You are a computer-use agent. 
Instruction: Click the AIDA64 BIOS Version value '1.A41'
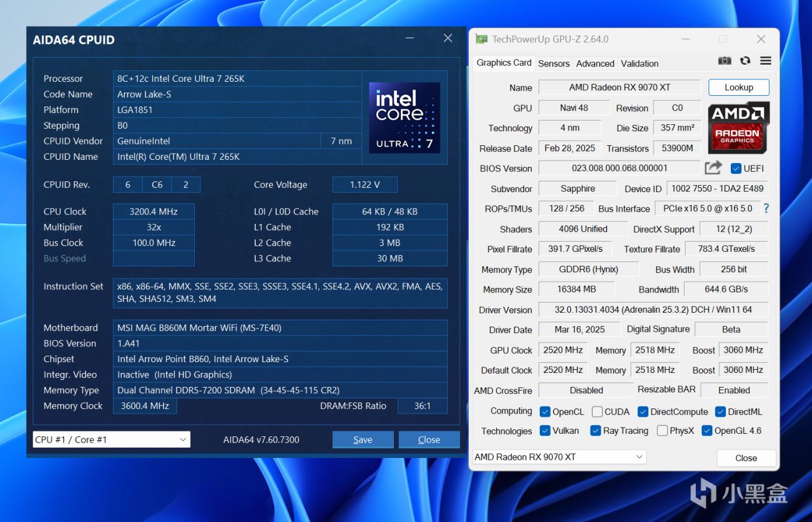280,343
